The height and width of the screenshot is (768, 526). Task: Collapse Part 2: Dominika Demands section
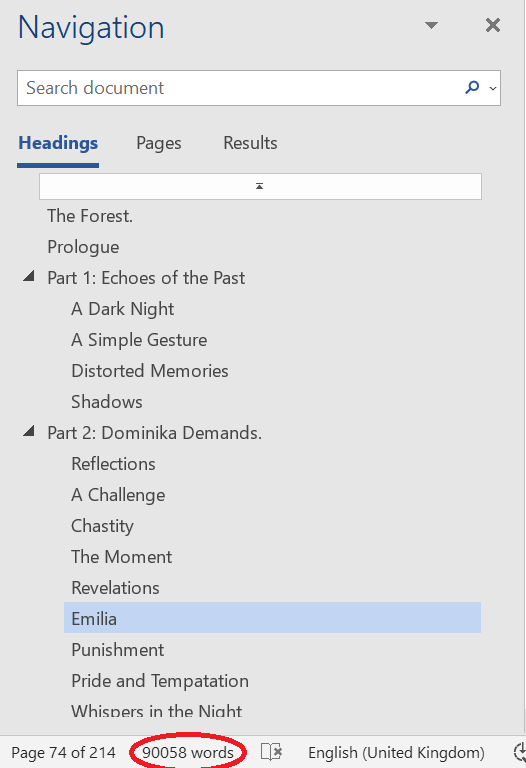click(x=29, y=432)
